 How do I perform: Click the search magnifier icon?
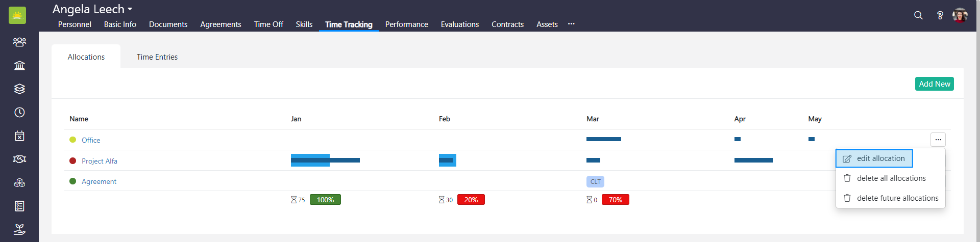[918, 15]
